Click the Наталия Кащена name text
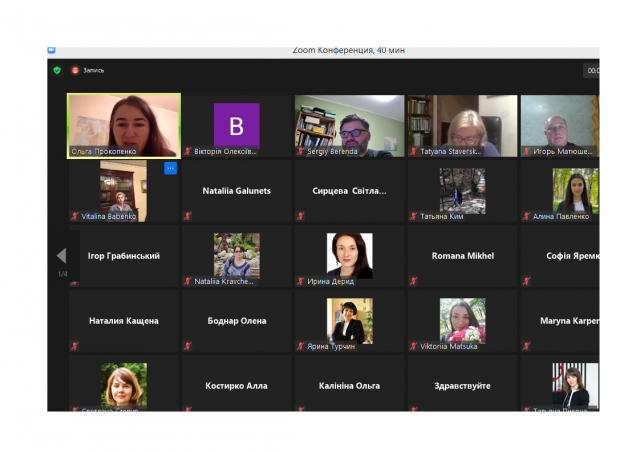 tap(124, 321)
